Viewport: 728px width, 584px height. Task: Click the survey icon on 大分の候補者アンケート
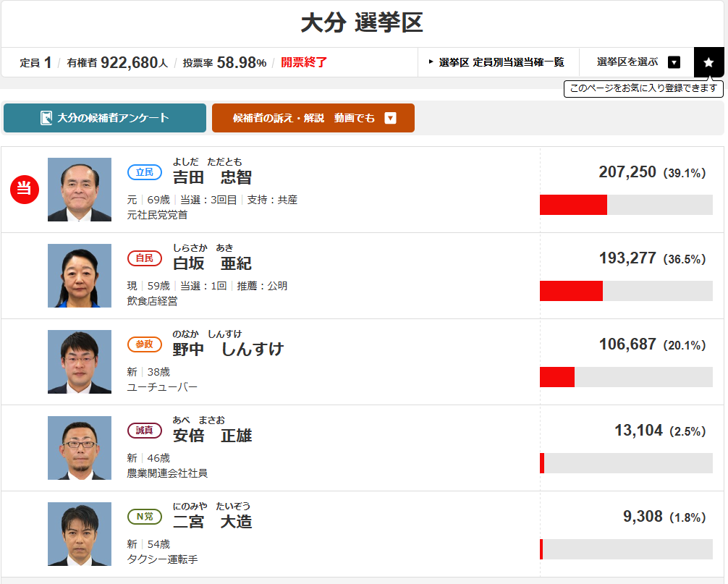tap(46, 118)
